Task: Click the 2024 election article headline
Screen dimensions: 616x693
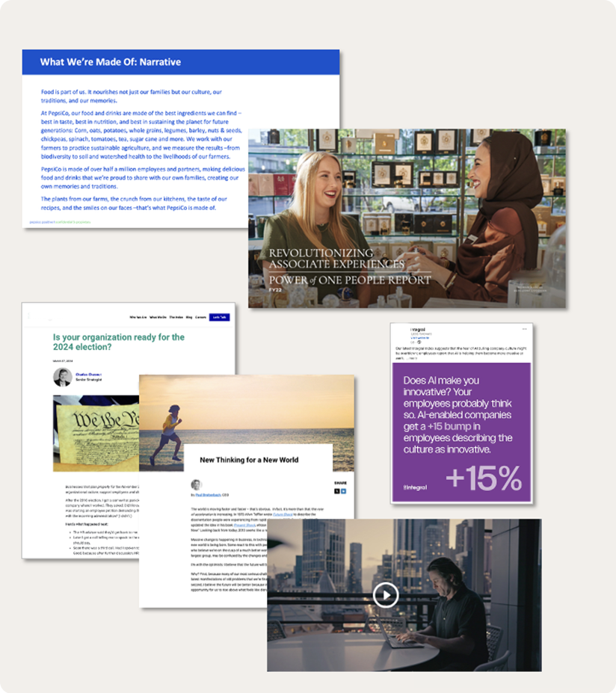Action: 118,342
